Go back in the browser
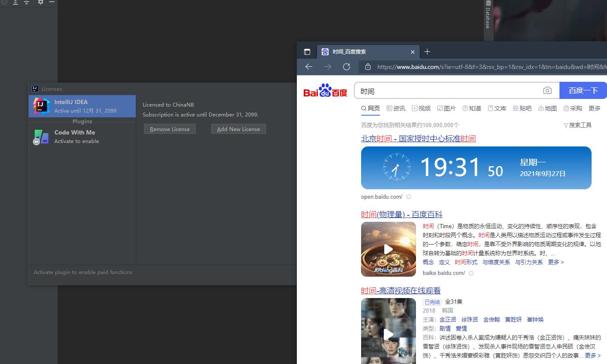This screenshot has width=607, height=364. (x=309, y=67)
